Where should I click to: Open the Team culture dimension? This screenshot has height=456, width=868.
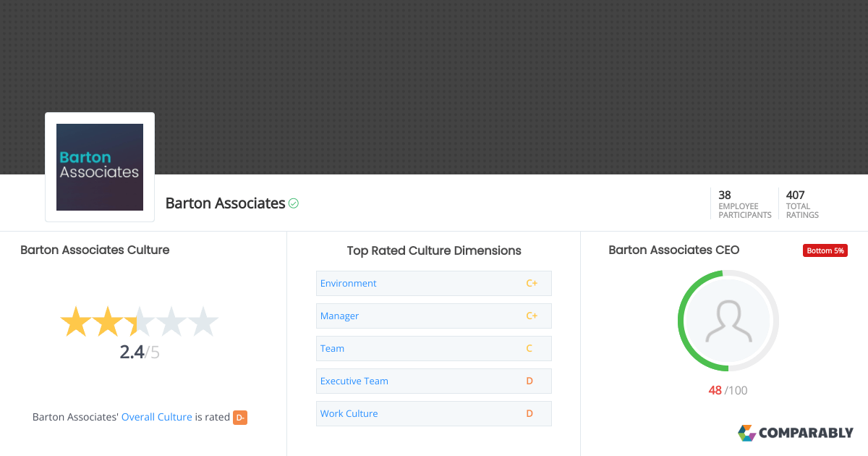tap(434, 348)
